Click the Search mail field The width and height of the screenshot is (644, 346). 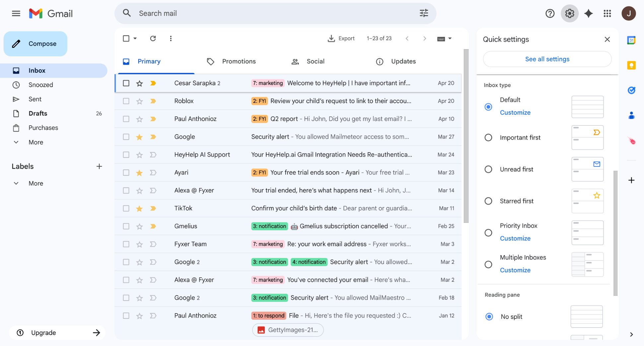tap(275, 14)
